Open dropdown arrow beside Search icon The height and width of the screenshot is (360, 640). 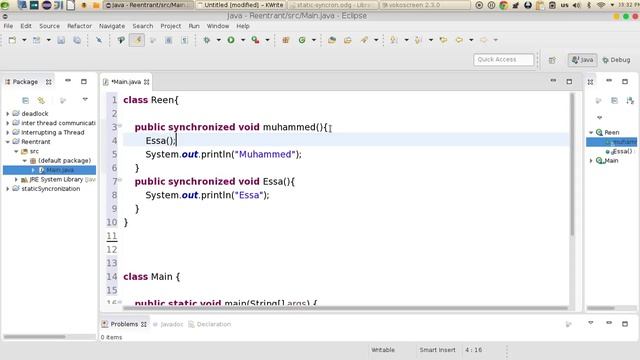[x=376, y=40]
